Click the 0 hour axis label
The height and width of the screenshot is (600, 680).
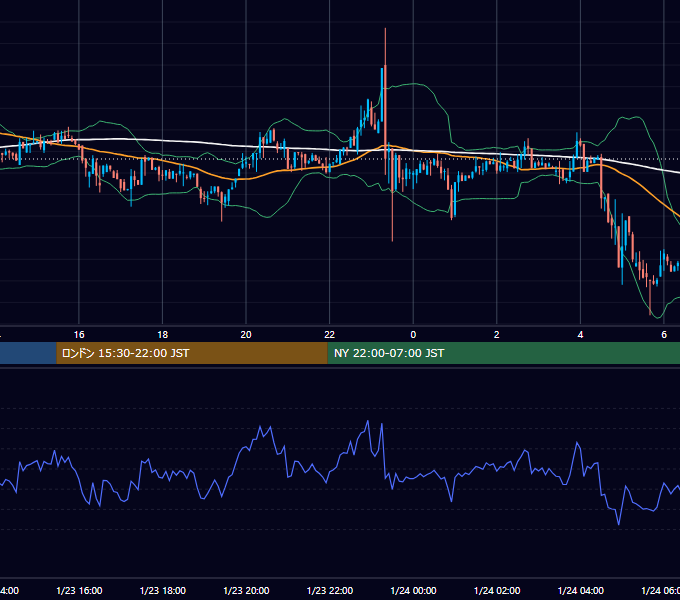tap(413, 335)
